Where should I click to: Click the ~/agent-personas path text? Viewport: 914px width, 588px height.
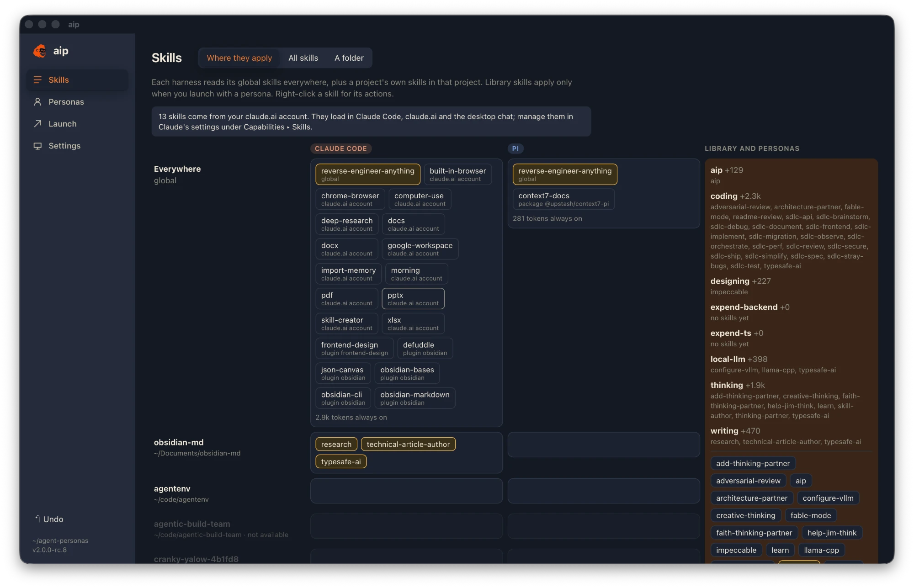coord(60,540)
